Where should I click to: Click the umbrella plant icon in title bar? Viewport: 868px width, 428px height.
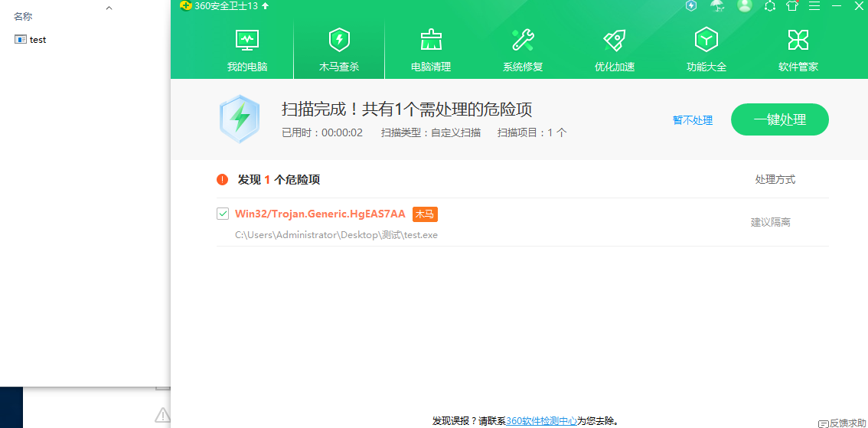[x=717, y=5]
